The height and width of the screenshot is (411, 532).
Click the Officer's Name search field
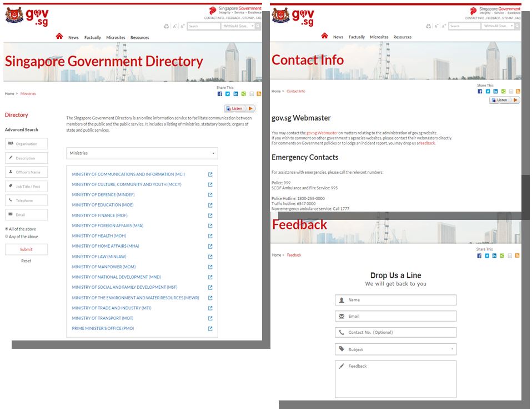(26, 172)
